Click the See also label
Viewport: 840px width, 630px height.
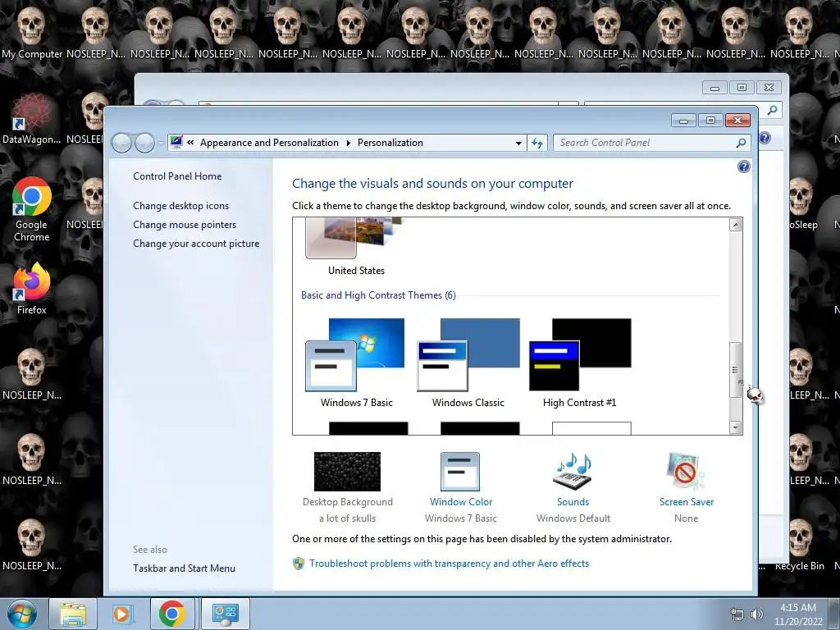pyautogui.click(x=150, y=550)
